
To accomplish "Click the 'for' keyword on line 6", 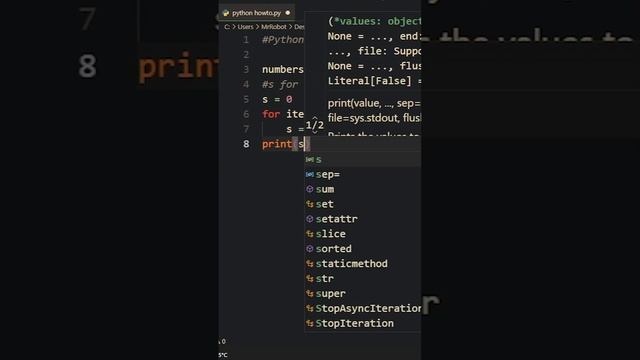I will (271, 114).
